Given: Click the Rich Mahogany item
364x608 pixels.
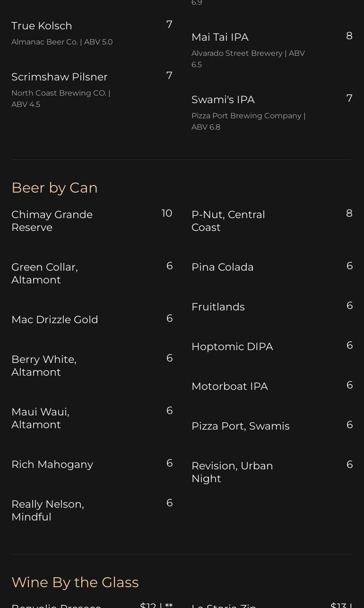Looking at the screenshot, I should coord(52,465).
